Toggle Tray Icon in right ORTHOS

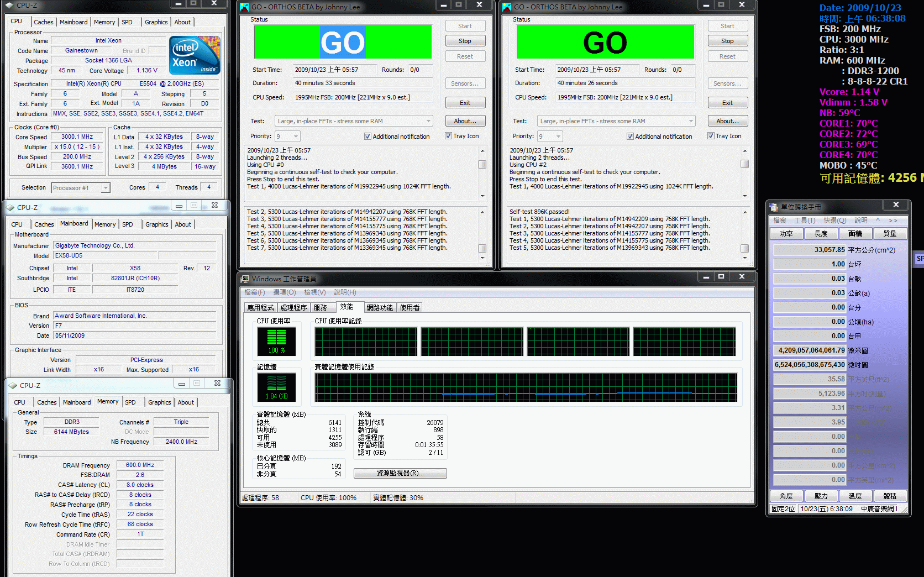[711, 136]
